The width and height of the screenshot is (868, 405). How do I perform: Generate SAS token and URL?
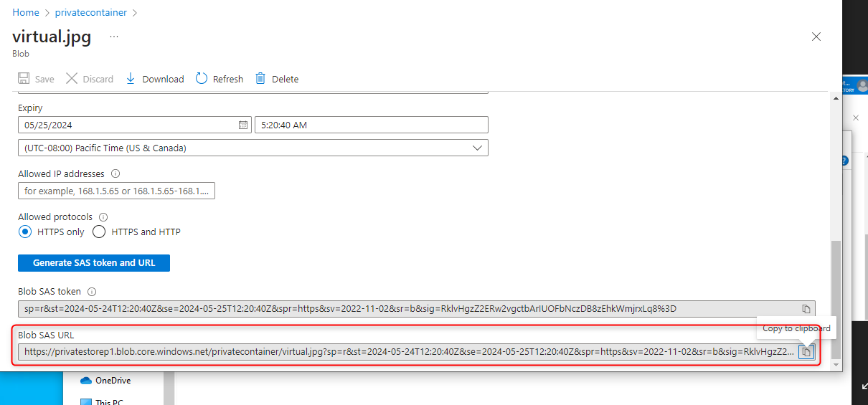94,263
